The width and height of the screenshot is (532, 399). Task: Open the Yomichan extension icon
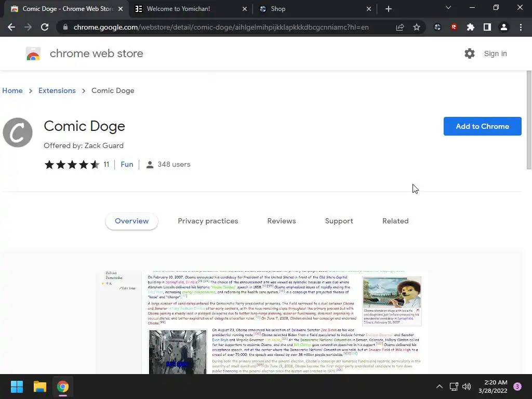[x=437, y=27]
